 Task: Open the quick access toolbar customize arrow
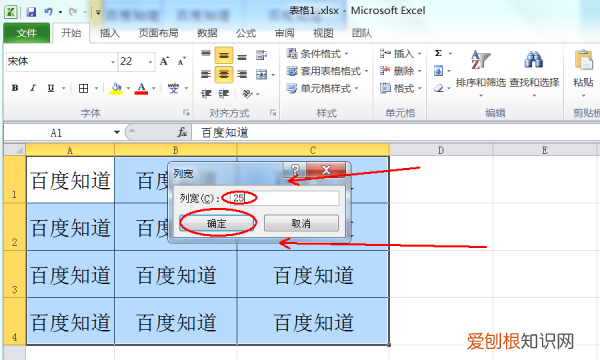pos(98,12)
